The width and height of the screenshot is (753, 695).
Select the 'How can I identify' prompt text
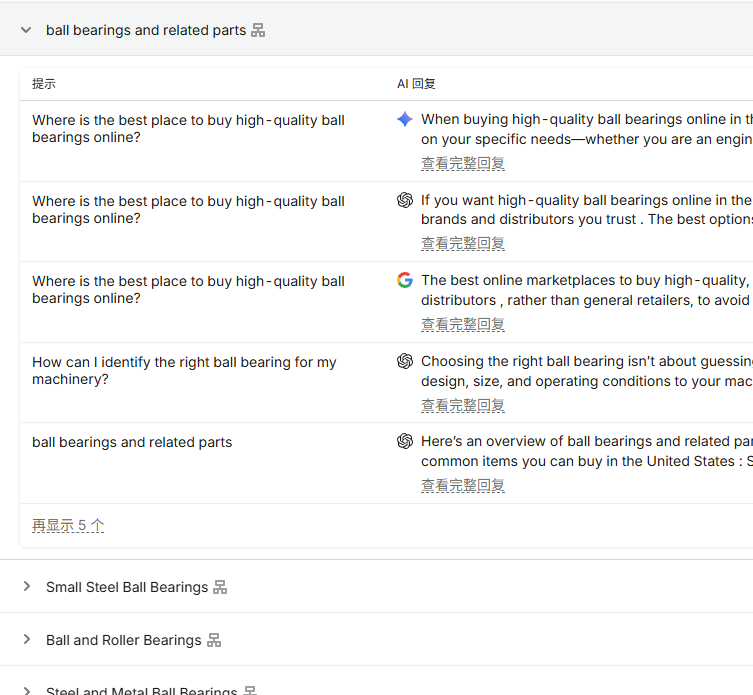click(x=184, y=370)
